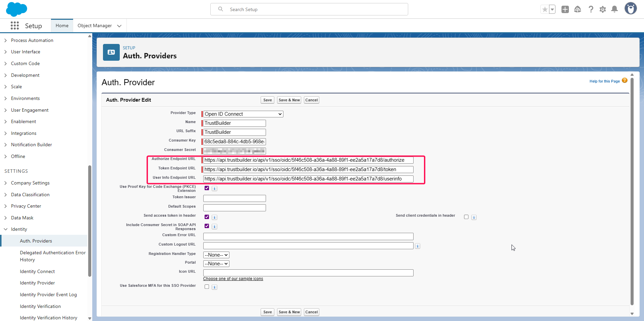
Task: Open the user avatar profile menu
Action: tap(630, 9)
